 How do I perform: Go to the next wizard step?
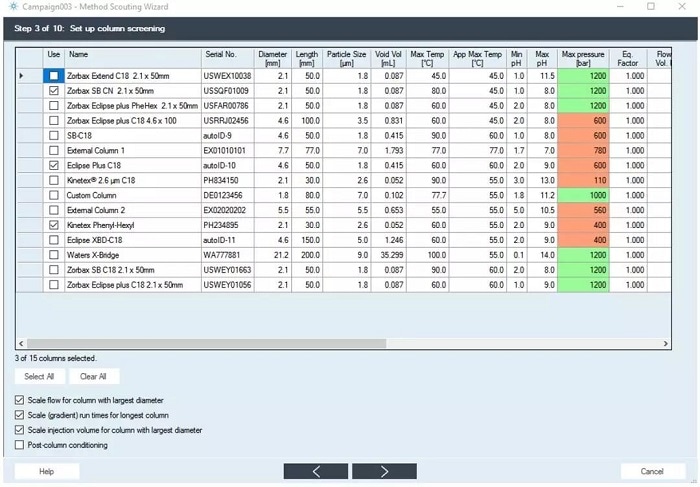point(384,471)
